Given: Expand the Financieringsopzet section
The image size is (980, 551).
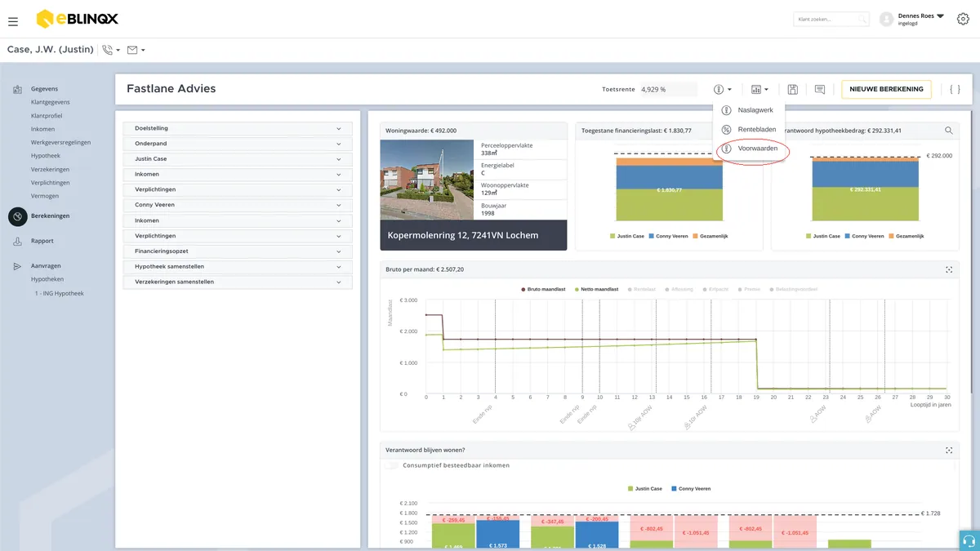Looking at the screenshot, I should pos(238,251).
